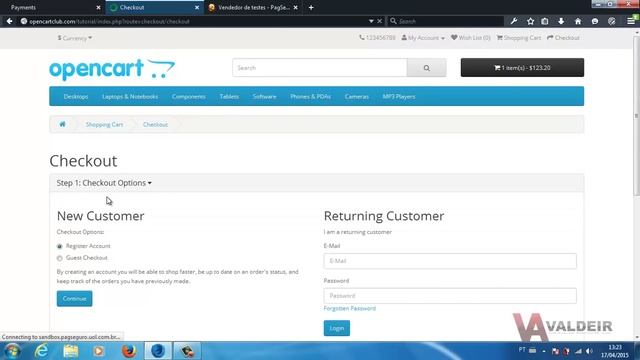
Task: Select the Register Account radio button
Action: pos(60,247)
